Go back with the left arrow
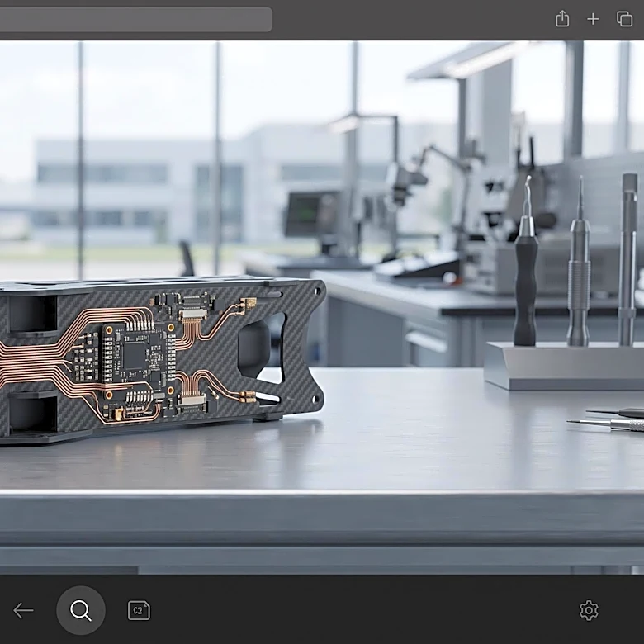The width and height of the screenshot is (644, 644). click(x=23, y=611)
